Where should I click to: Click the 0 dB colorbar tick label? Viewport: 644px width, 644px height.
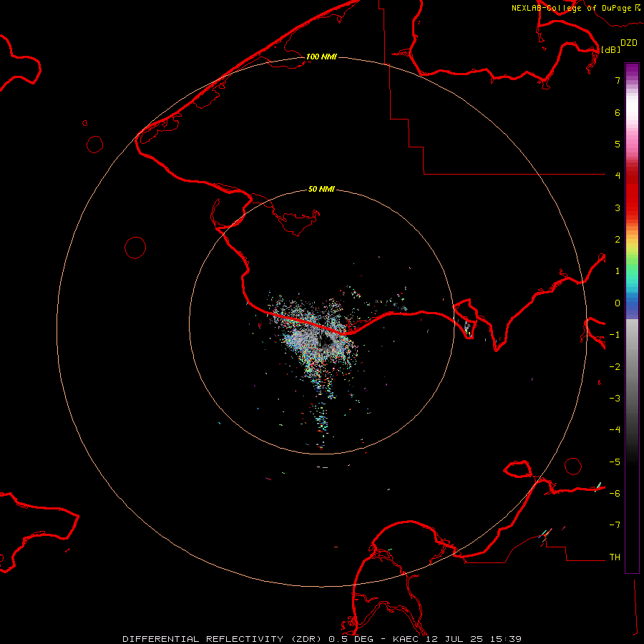618,303
